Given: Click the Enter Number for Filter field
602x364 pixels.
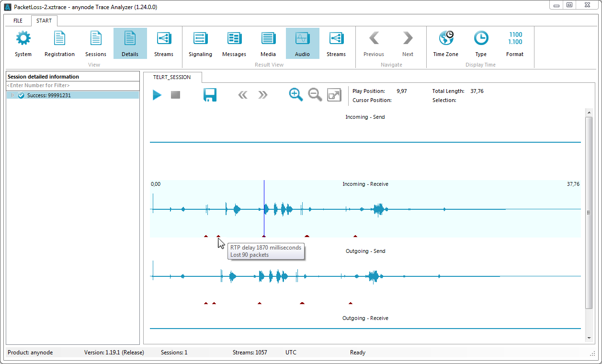Looking at the screenshot, I should point(72,85).
